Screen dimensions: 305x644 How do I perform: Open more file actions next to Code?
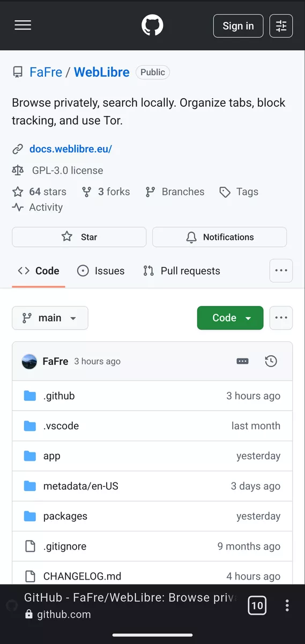[281, 318]
